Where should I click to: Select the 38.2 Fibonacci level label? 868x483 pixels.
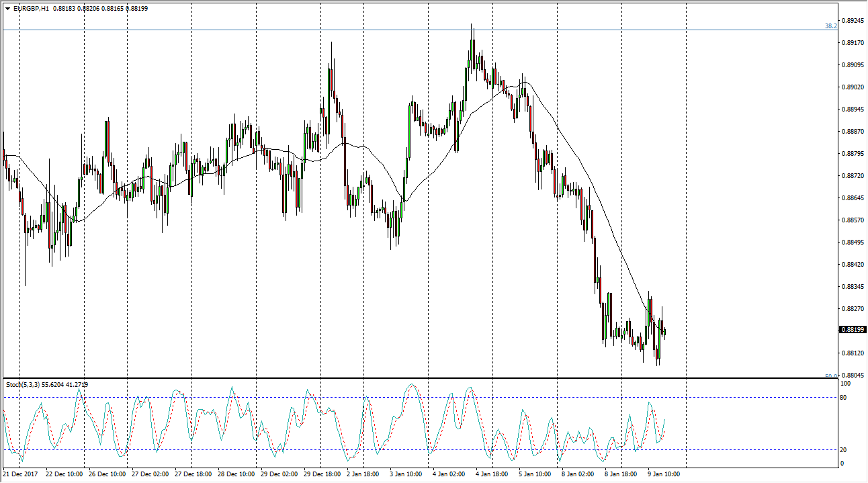coord(830,26)
